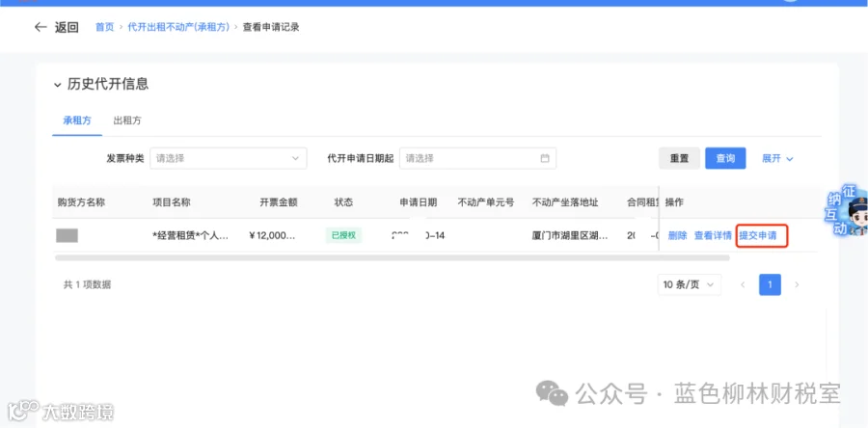868x428 pixels.
Task: Click the previous page arrow
Action: [743, 284]
